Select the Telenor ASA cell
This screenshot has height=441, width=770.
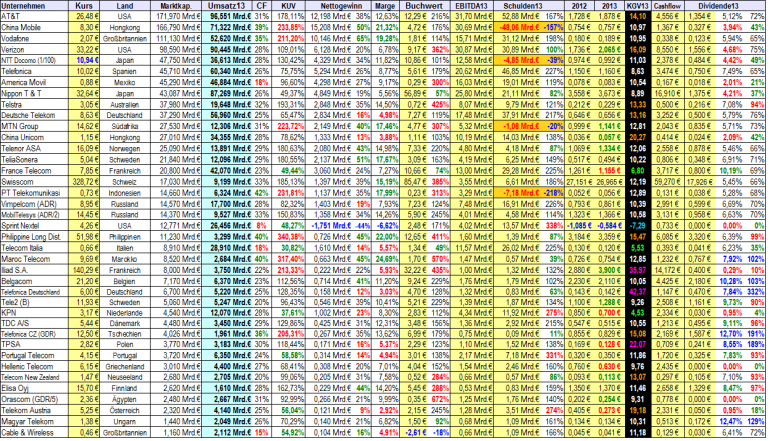pos(34,148)
